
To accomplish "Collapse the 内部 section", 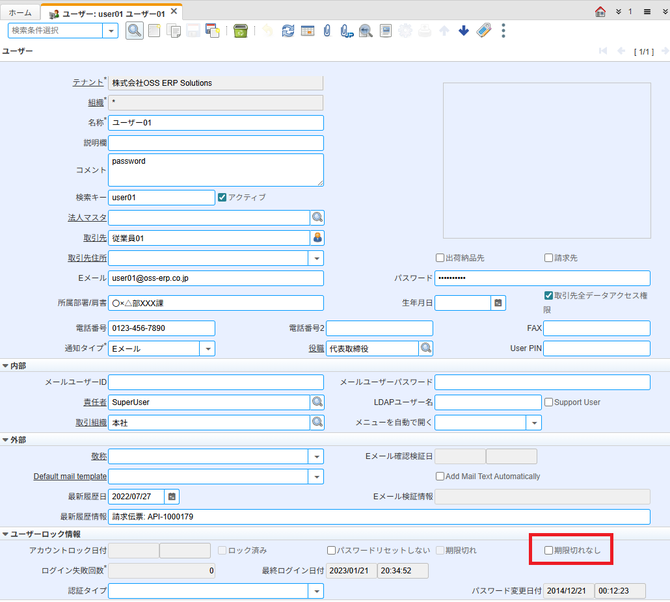I will (x=6, y=366).
